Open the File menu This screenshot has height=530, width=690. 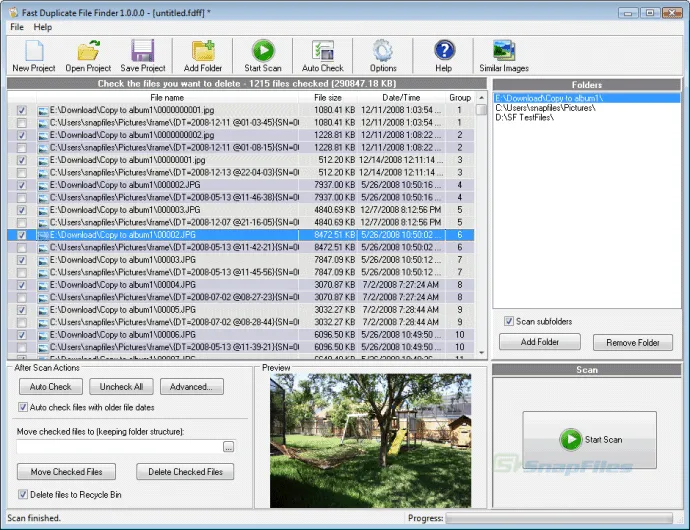[x=17, y=27]
